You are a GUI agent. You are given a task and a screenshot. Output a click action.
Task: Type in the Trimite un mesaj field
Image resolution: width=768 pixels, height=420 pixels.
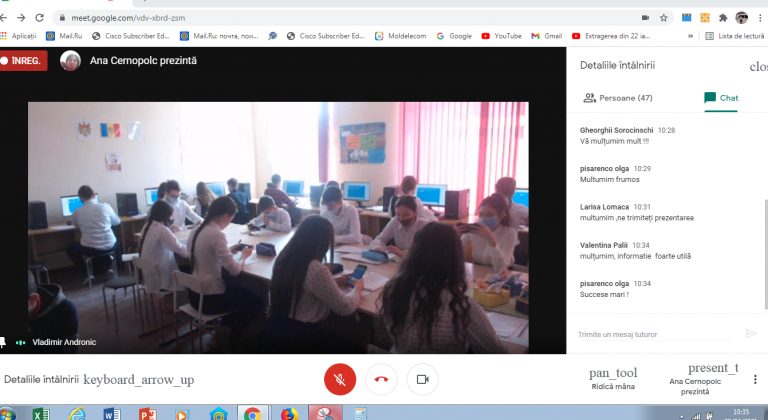coord(655,334)
